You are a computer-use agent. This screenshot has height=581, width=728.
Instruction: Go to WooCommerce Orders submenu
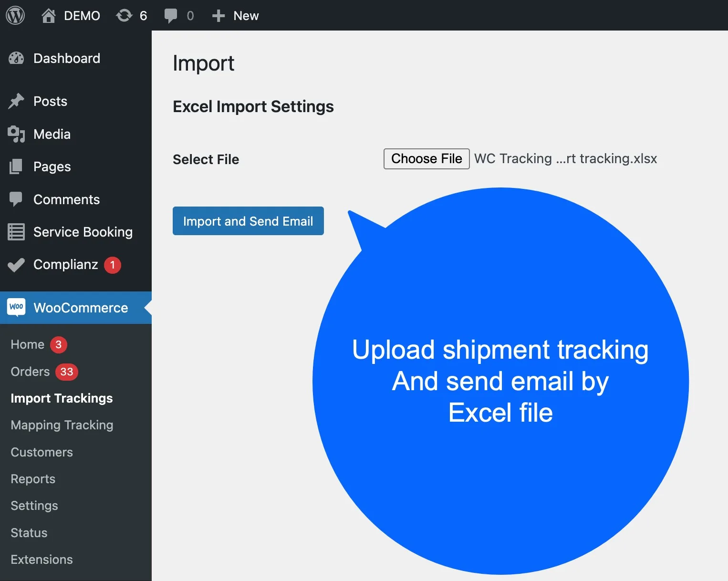point(30,372)
